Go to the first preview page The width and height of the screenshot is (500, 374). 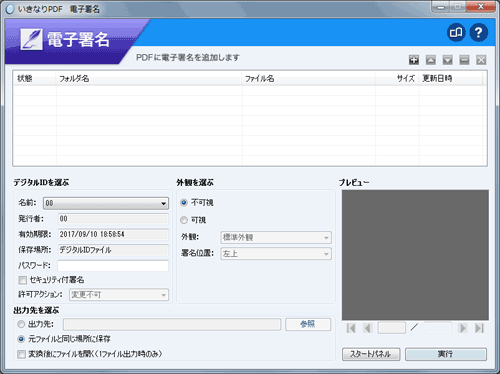pyautogui.click(x=351, y=328)
